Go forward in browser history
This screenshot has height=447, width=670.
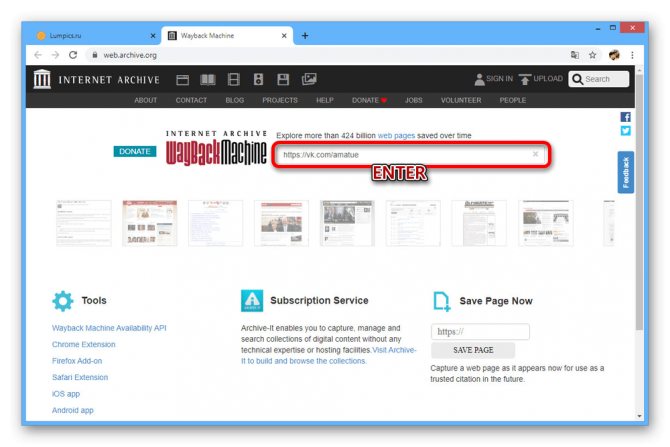pos(55,55)
